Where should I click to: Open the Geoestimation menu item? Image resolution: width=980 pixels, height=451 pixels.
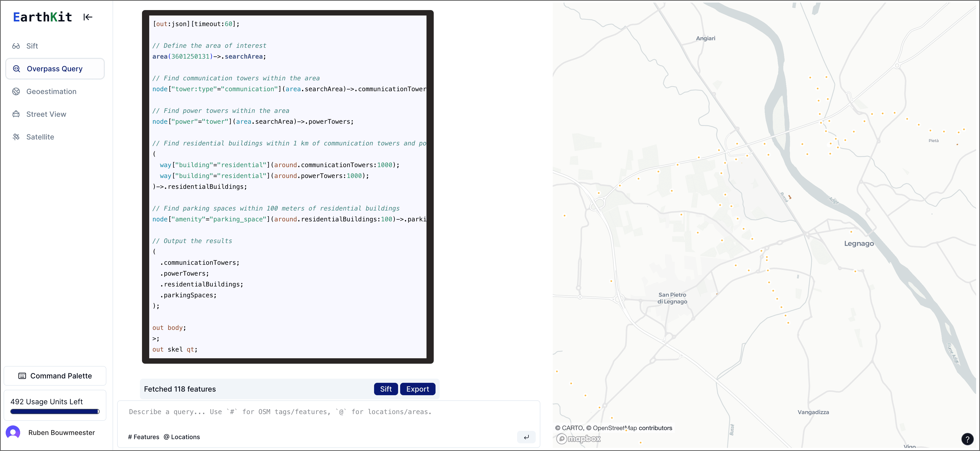[x=51, y=91]
